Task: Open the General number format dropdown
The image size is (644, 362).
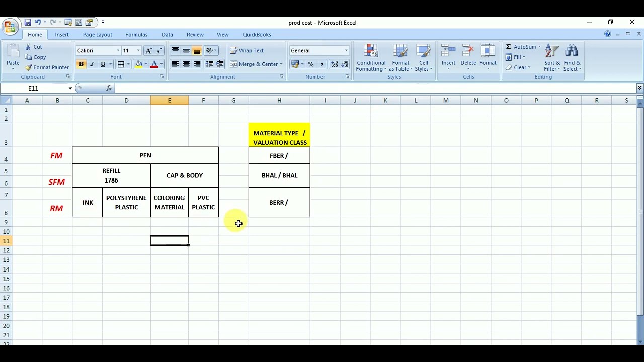Action: 346,51
